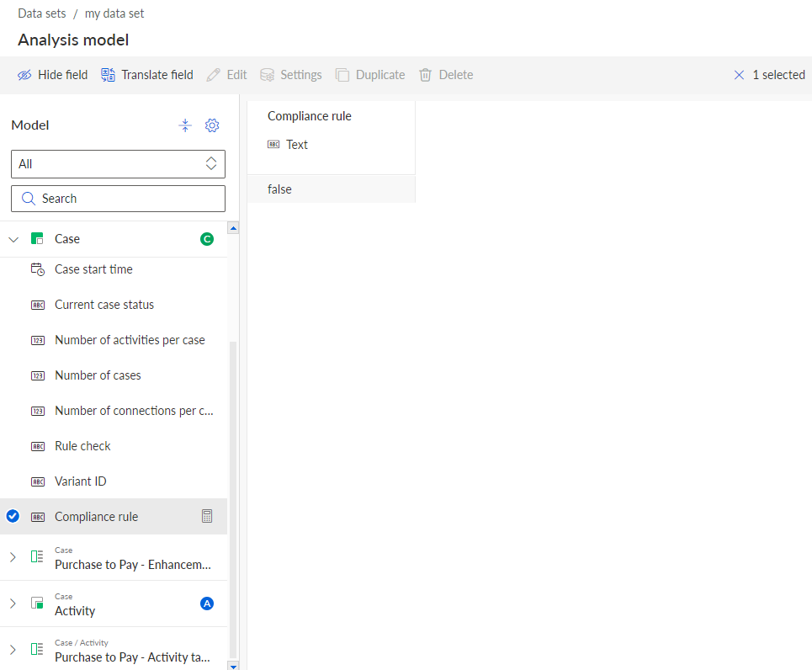Select the Rule check field
Viewport: 812px width, 670px height.
coord(114,446)
